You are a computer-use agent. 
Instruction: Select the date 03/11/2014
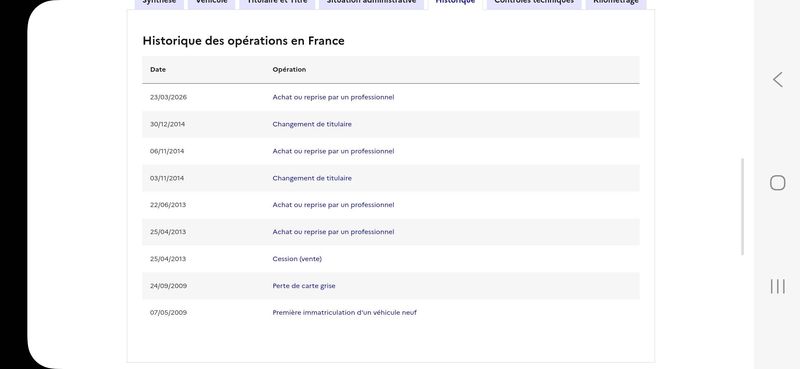[x=167, y=179]
